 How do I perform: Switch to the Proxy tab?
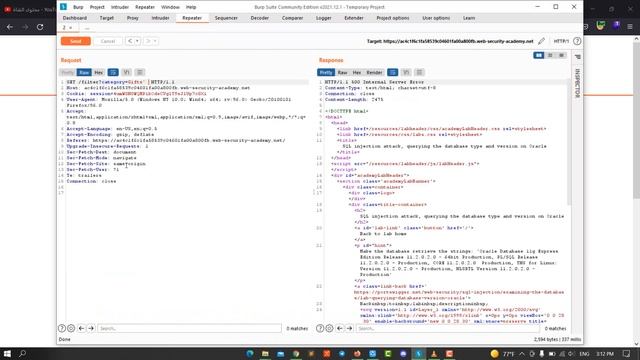pyautogui.click(x=133, y=18)
